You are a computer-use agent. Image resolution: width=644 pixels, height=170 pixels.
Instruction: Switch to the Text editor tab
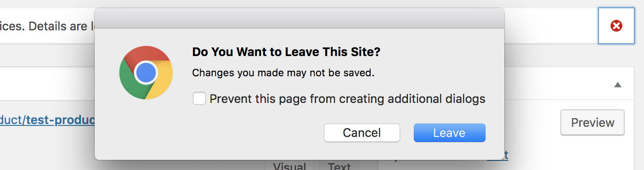point(339,165)
